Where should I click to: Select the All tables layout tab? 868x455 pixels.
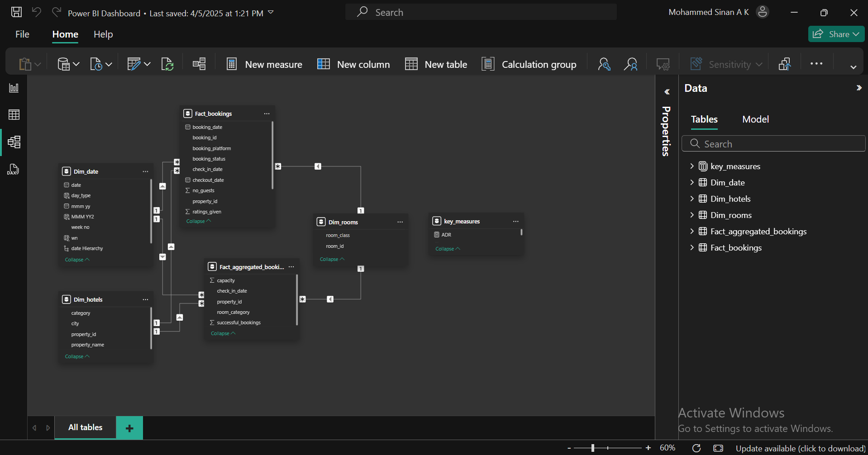tap(85, 427)
